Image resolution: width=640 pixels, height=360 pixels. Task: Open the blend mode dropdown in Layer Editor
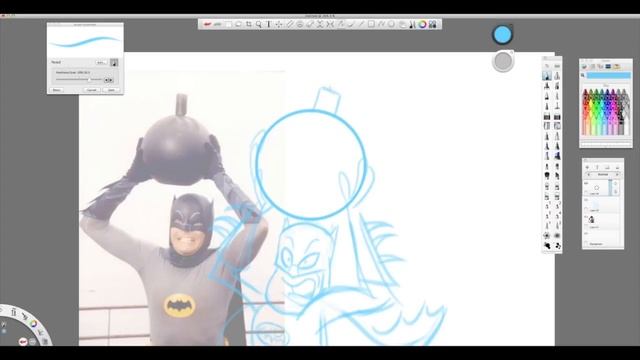(603, 174)
